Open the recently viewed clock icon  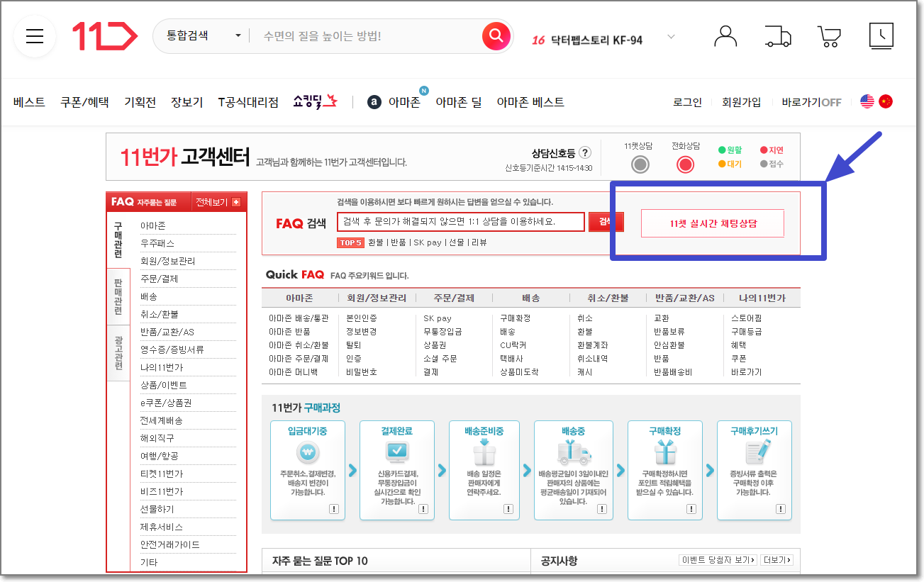tap(881, 35)
